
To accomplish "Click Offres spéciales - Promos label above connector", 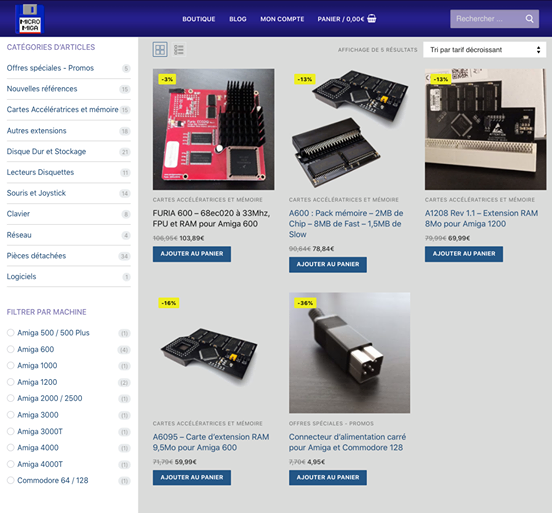I will pyautogui.click(x=331, y=423).
